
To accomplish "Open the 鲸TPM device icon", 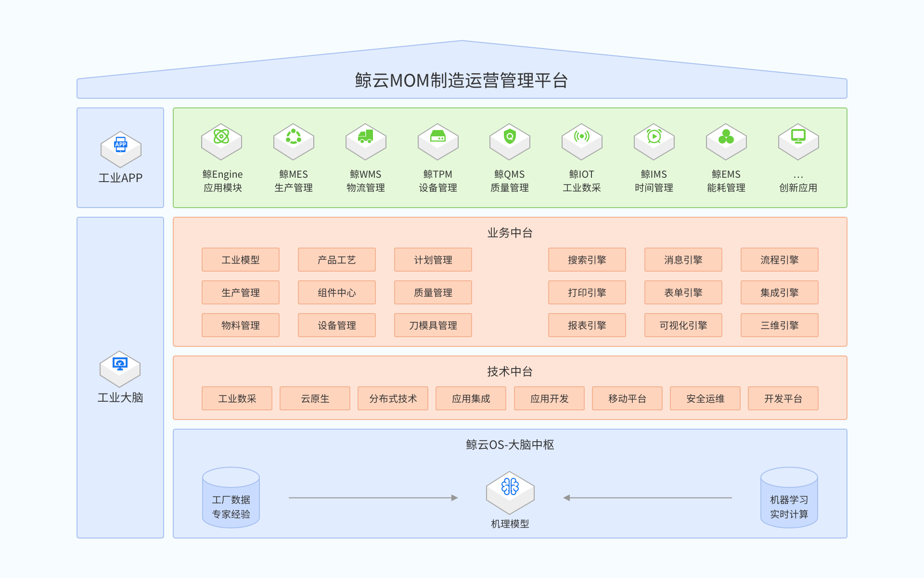I will point(438,142).
